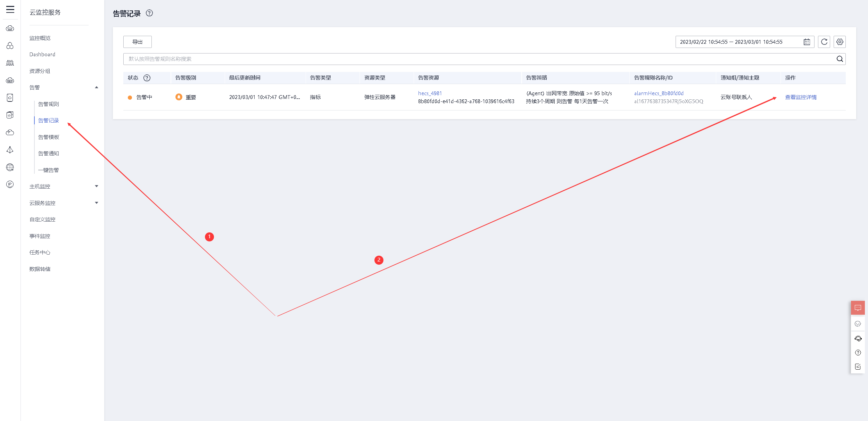The image size is (868, 421).
Task: Open the red chat feedback icon
Action: (x=858, y=308)
